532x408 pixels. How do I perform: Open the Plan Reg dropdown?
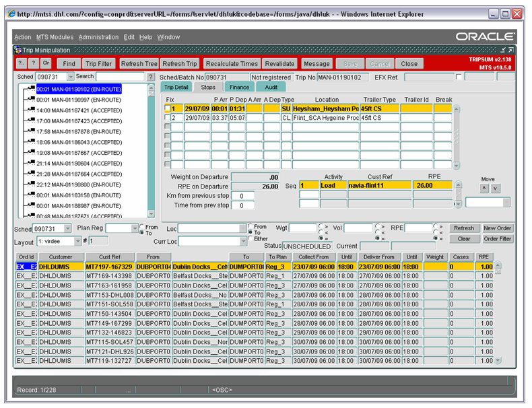[x=135, y=229]
